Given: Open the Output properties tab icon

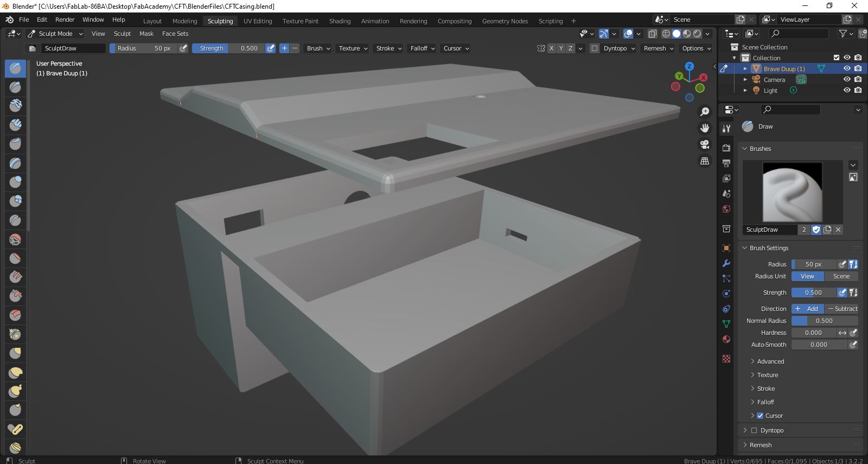Looking at the screenshot, I should [726, 163].
